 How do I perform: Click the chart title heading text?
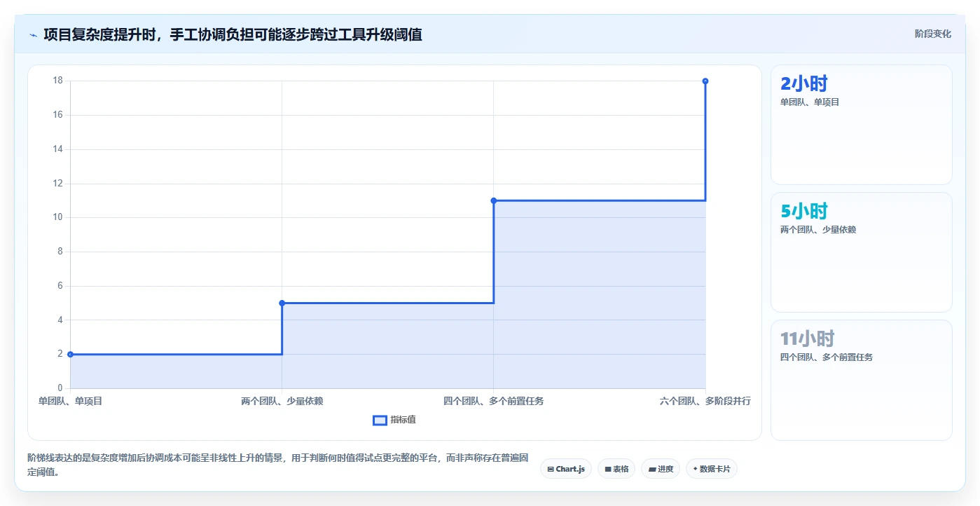coord(233,34)
